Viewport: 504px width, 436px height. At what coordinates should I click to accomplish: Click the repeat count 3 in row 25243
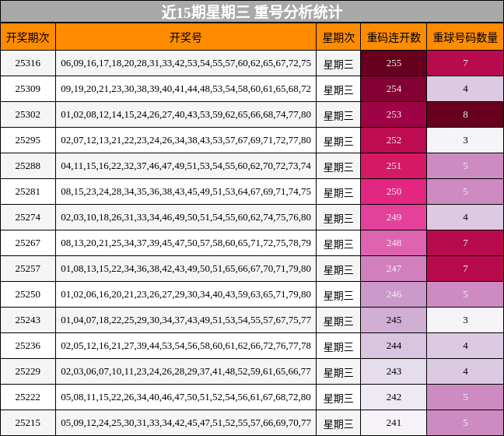pos(465,320)
